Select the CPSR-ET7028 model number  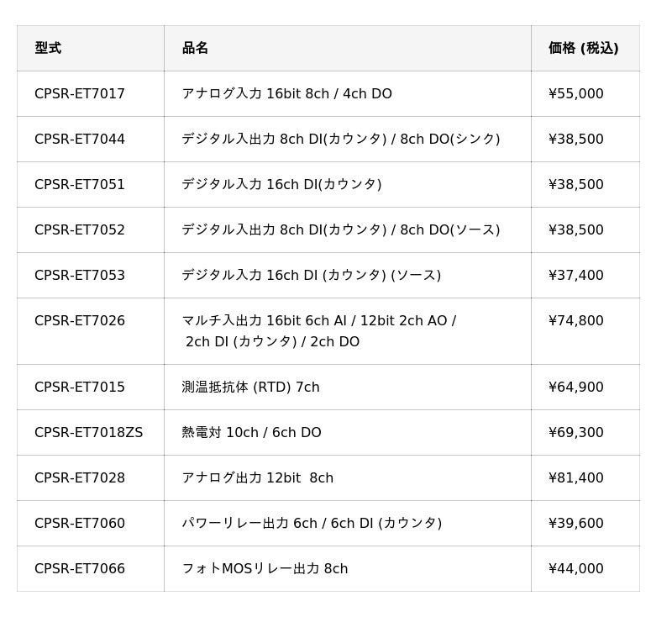click(x=80, y=477)
